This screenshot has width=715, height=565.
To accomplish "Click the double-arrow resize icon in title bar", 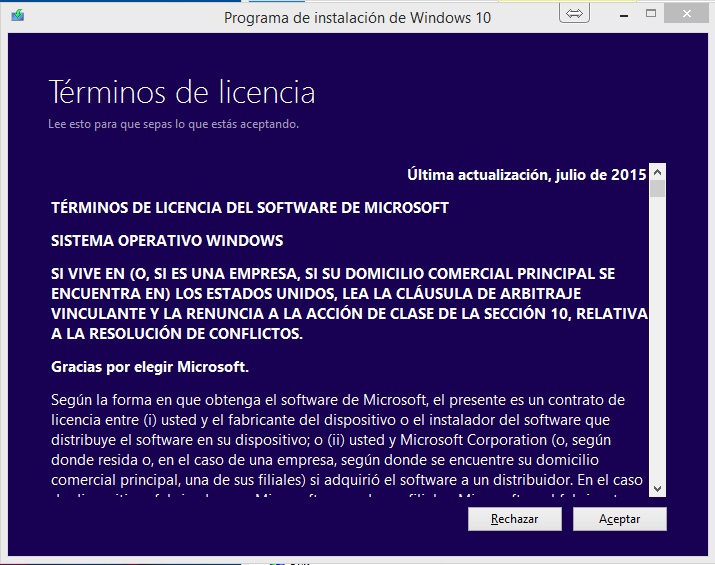I will (574, 14).
